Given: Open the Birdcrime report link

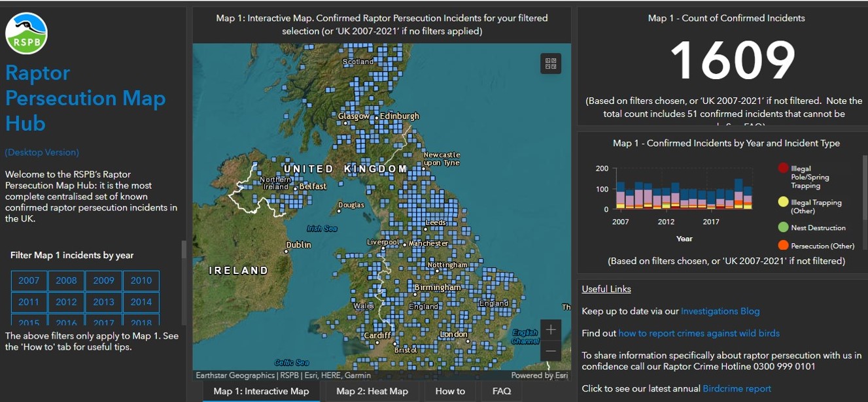Looking at the screenshot, I should [x=737, y=388].
